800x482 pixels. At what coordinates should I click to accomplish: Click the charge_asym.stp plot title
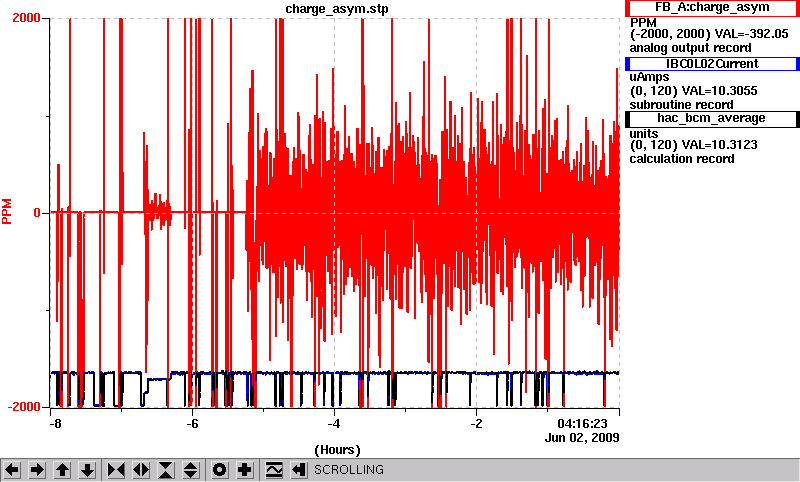point(337,9)
